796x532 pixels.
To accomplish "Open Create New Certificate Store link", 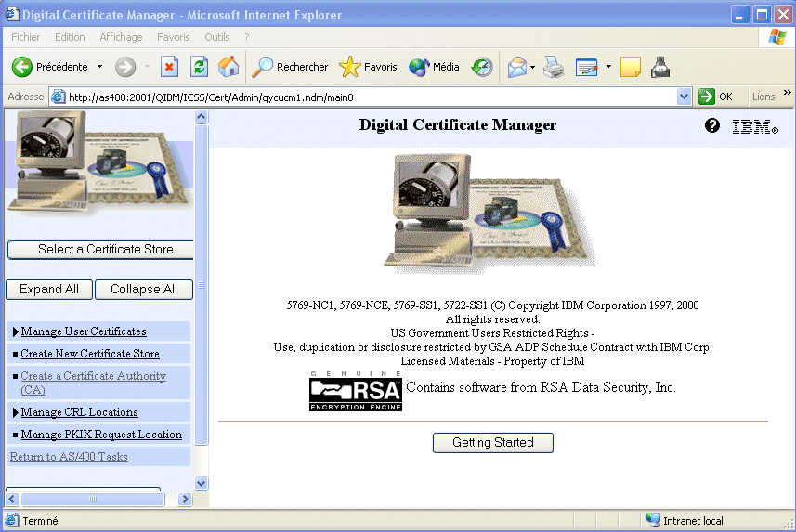I will pos(90,354).
